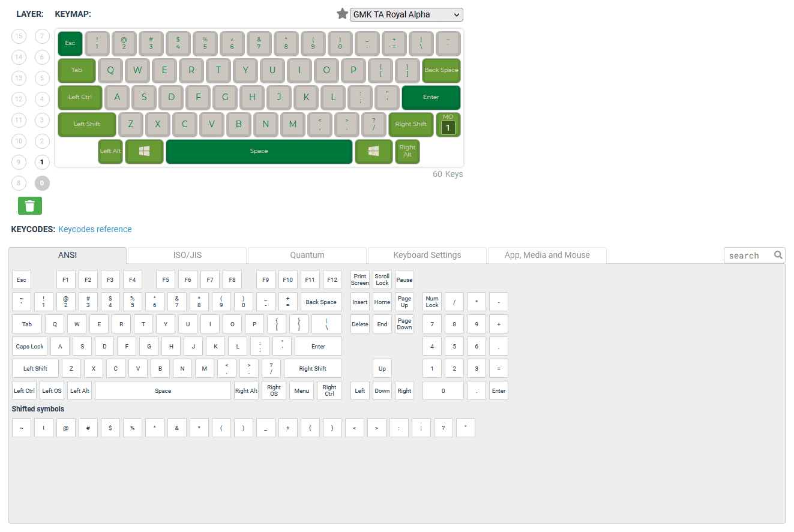This screenshot has height=532, width=794.
Task: Pick the shifted tilde symbol keycode
Action: click(22, 428)
